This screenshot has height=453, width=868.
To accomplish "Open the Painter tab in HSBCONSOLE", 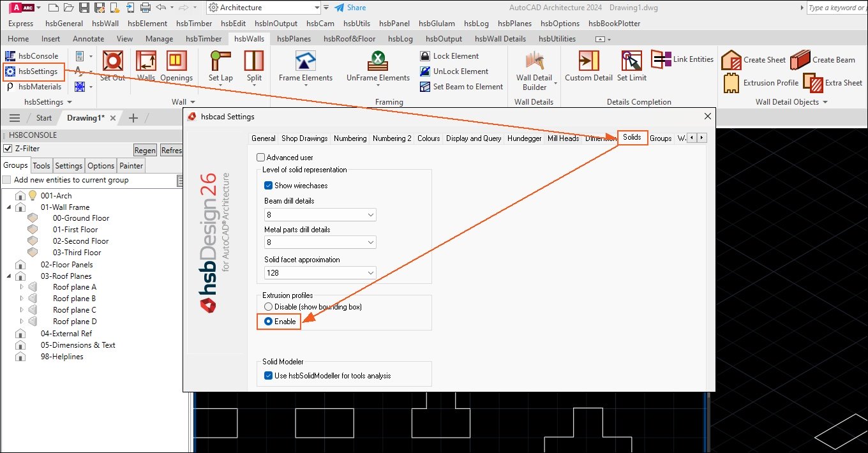I will coord(131,166).
